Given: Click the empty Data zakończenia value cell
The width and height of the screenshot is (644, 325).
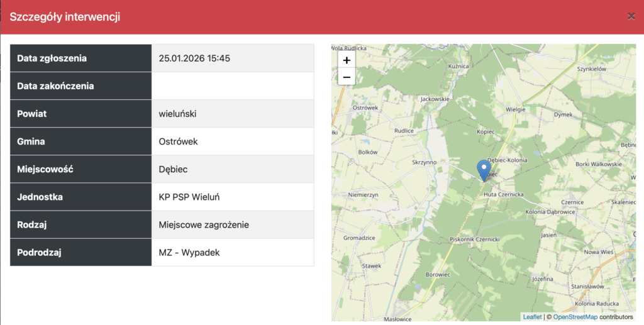Looking at the screenshot, I should coord(233,86).
